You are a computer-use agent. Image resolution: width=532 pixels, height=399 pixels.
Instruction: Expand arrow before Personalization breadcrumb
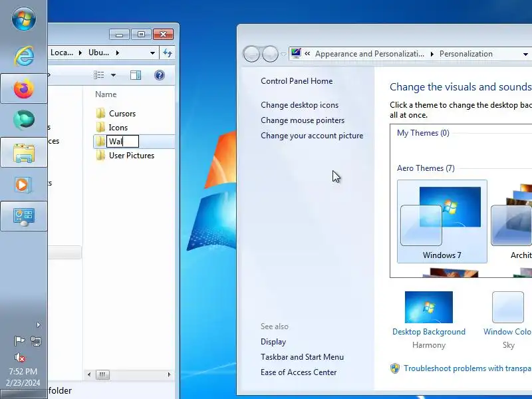point(432,54)
